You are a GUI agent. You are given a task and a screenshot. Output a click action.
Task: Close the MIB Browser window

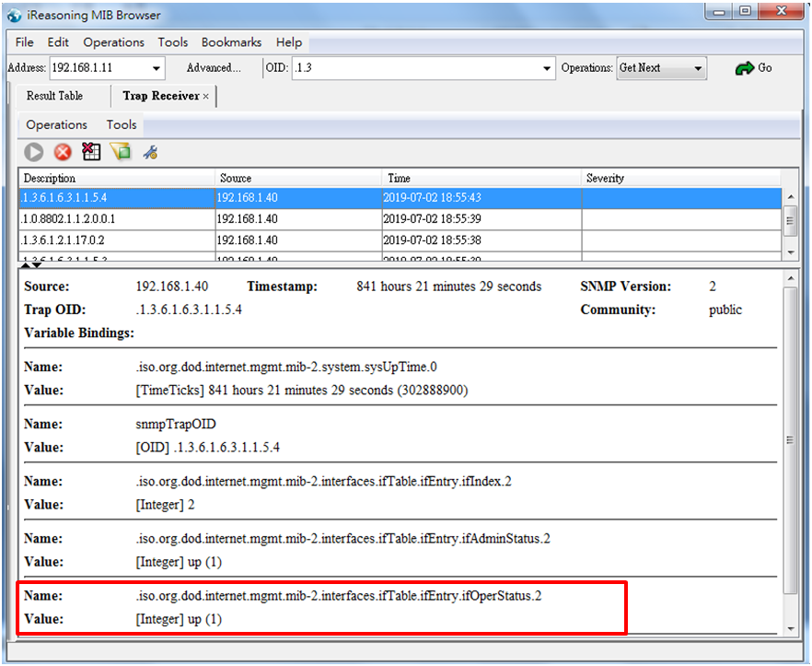coord(782,11)
